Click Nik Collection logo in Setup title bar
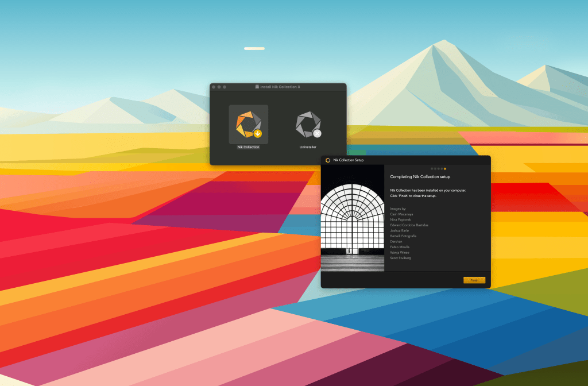 click(327, 160)
